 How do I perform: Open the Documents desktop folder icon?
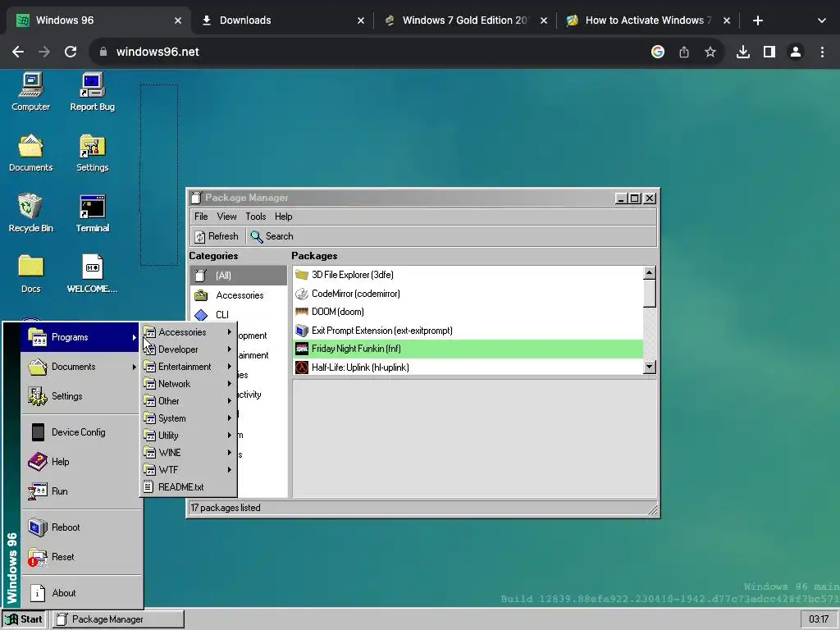(30, 153)
